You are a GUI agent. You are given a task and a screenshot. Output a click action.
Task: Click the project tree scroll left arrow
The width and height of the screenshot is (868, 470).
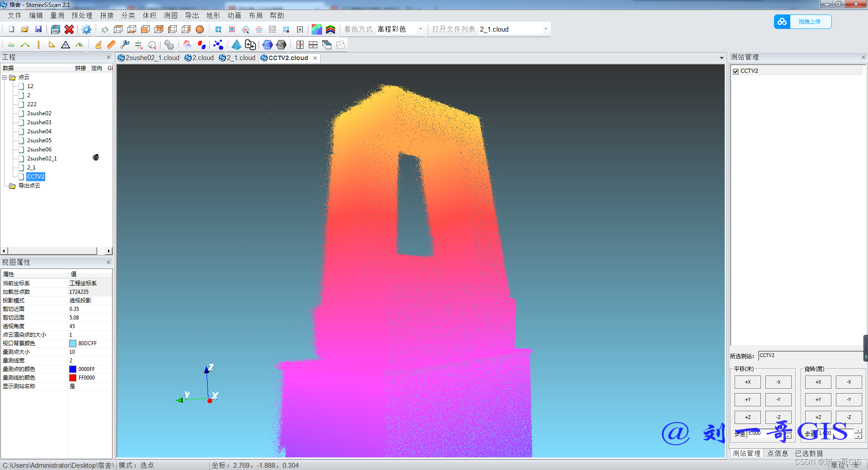[4, 251]
